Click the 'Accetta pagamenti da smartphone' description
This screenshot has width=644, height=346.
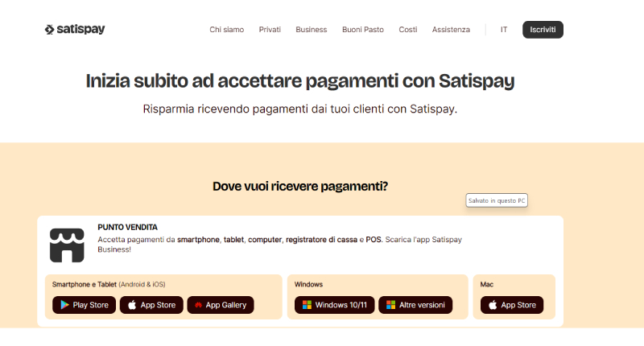280,244
